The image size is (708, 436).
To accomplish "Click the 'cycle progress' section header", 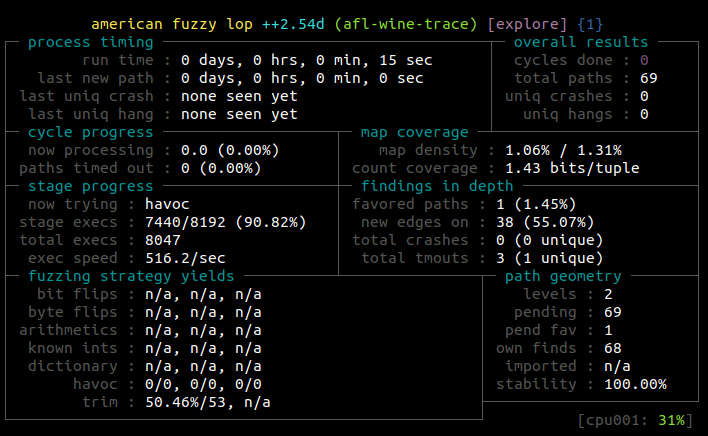I will coord(91,132).
